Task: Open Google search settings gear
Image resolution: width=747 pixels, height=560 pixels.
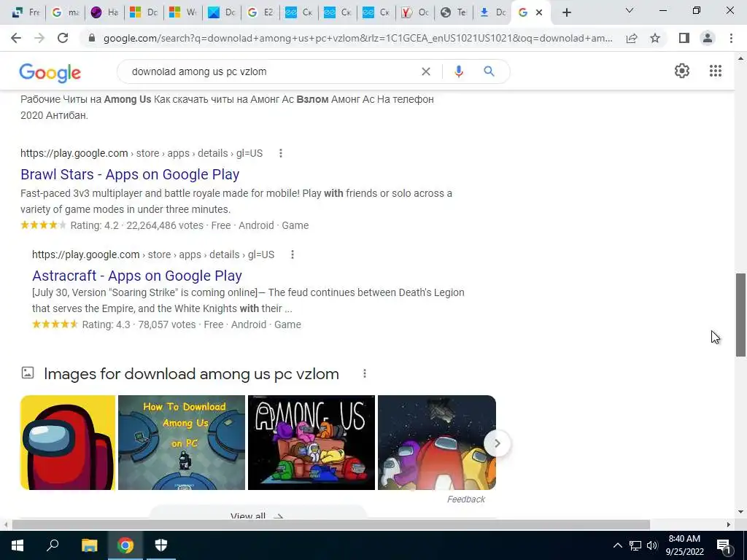Action: tap(682, 71)
